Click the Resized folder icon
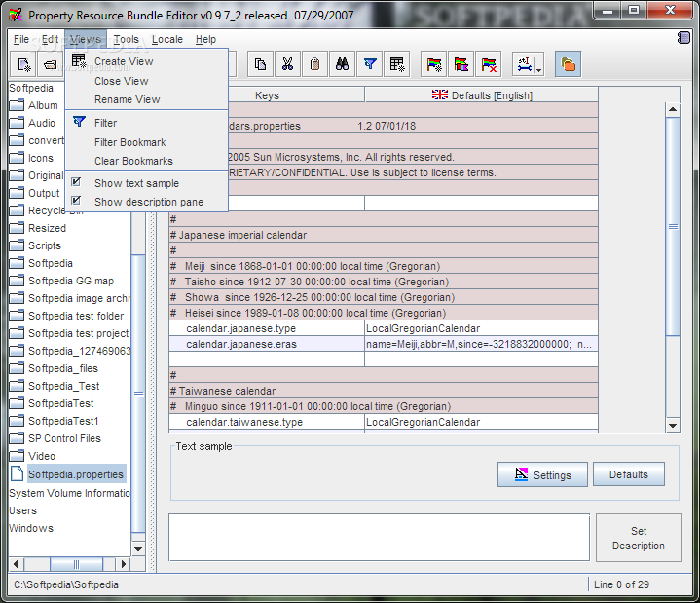Screen dimensions: 700x603 (x=17, y=228)
